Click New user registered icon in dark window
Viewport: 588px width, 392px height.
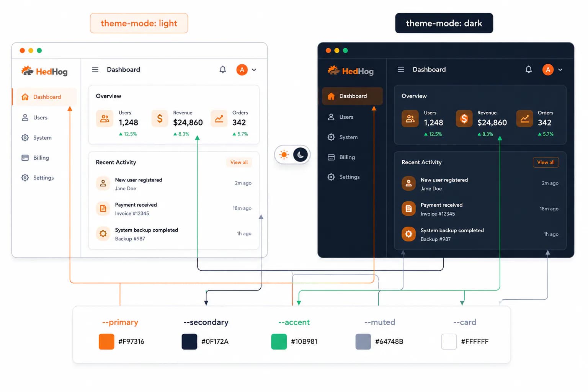408,183
